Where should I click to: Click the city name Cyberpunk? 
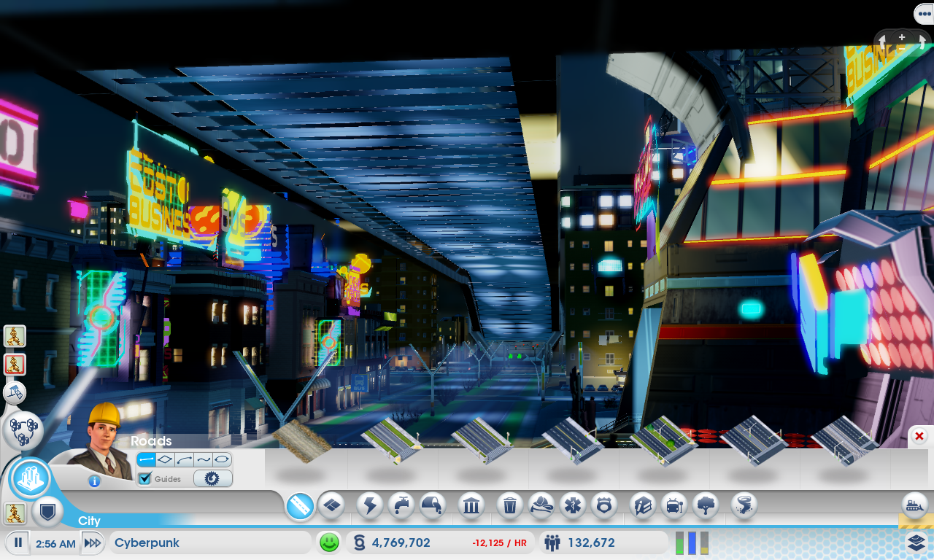tap(147, 543)
